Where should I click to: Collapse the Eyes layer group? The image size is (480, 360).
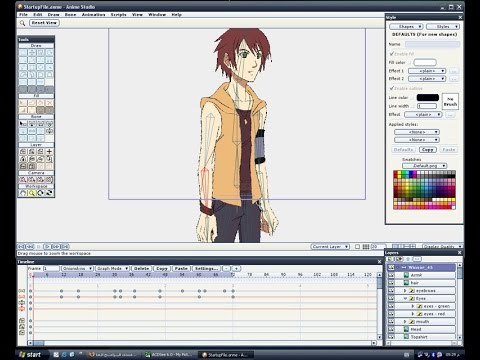click(405, 298)
